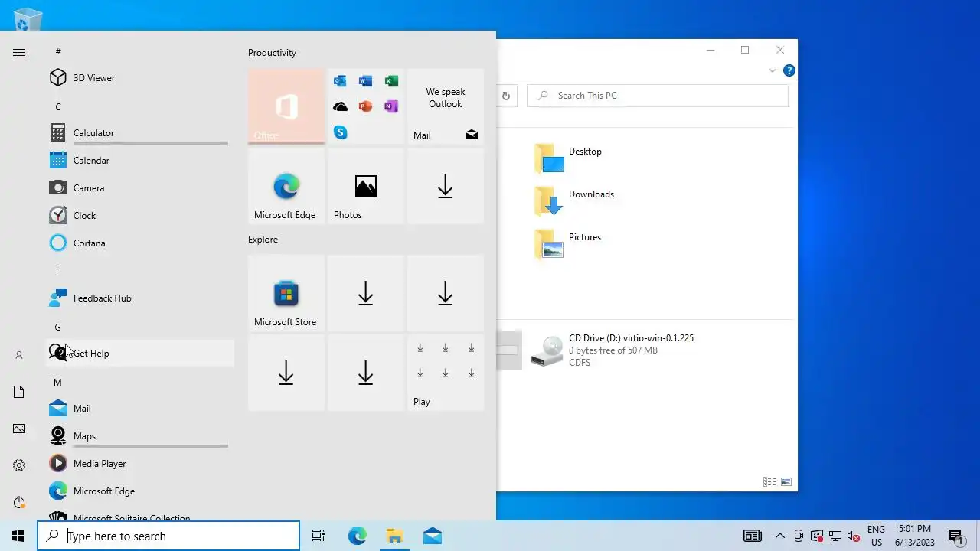
Task: Launch the Camera app
Action: point(139,188)
